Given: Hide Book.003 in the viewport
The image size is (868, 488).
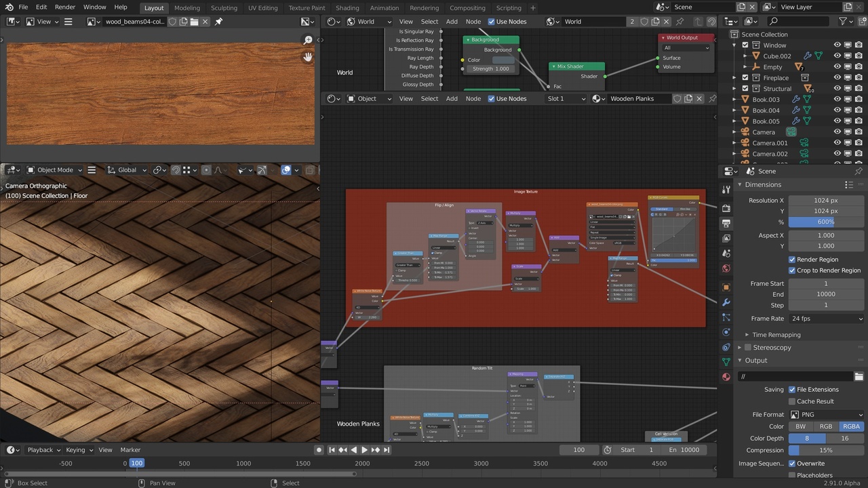Looking at the screenshot, I should click(837, 99).
